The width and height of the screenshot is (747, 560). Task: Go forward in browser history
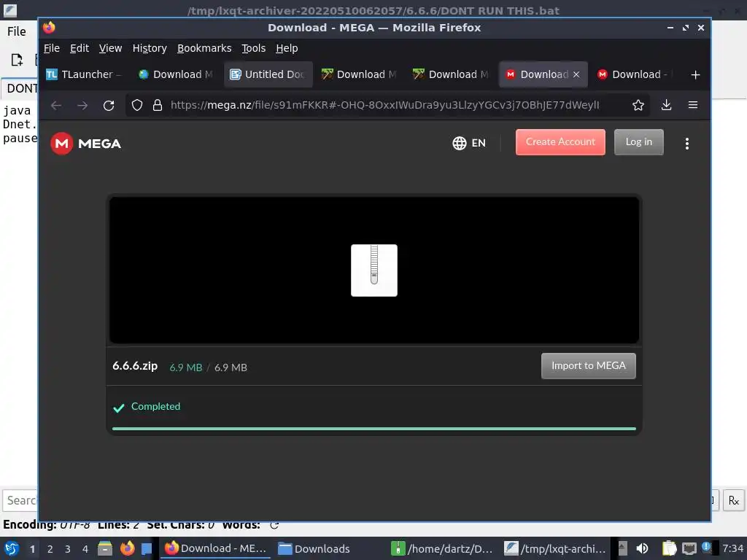tap(82, 105)
